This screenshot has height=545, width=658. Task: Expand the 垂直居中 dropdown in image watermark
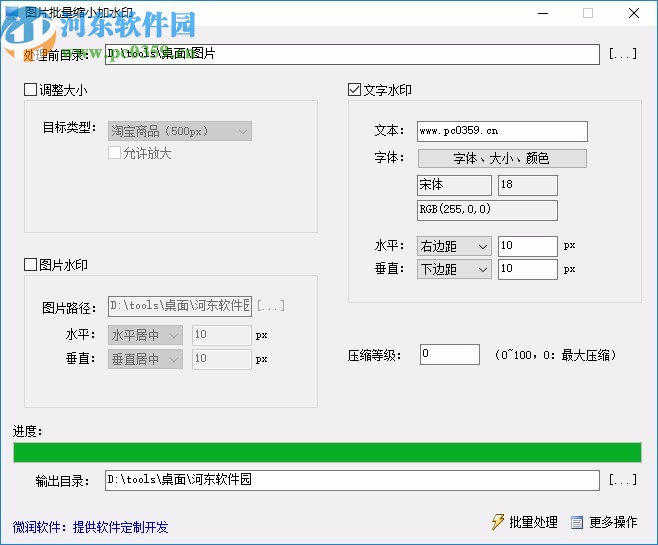pos(145,359)
